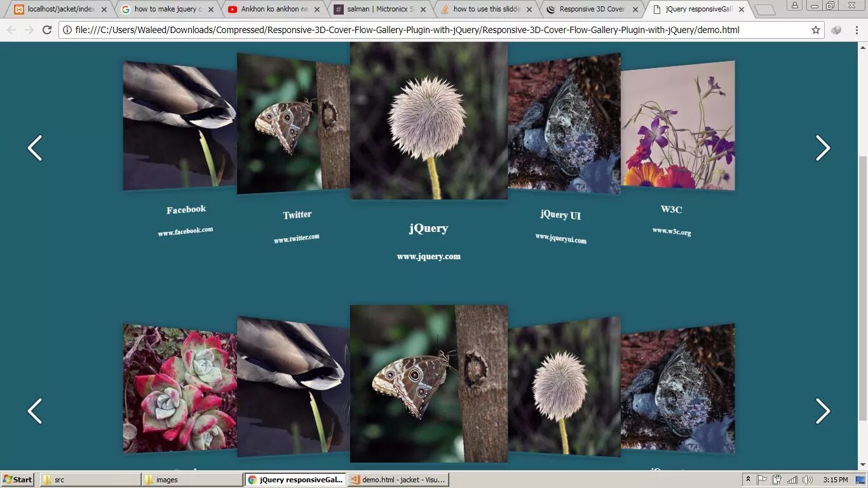Close the 'how to make jquery' tab
This screenshot has height=488, width=868.
click(x=210, y=10)
